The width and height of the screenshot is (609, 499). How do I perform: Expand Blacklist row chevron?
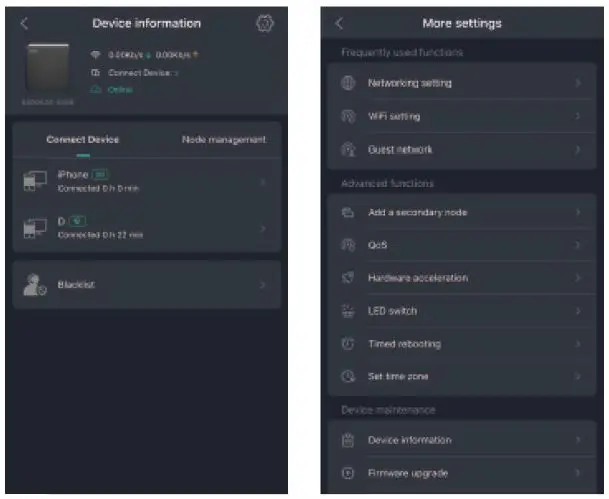(263, 285)
